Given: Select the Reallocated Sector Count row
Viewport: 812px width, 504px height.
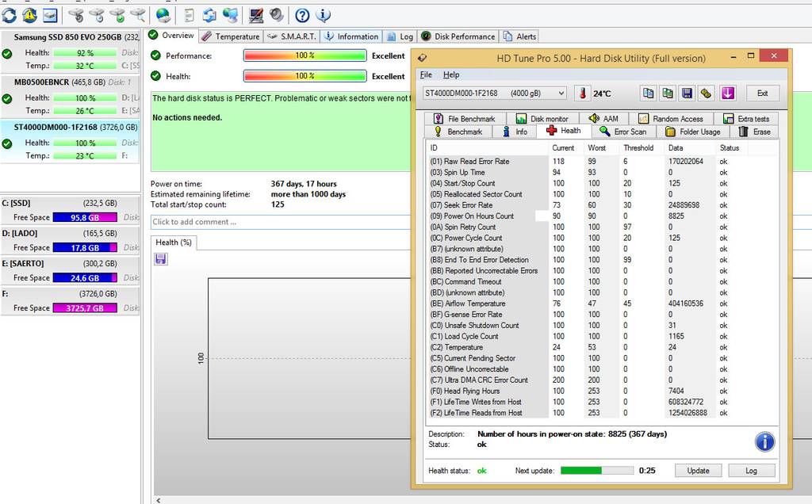Looking at the screenshot, I should (601, 194).
